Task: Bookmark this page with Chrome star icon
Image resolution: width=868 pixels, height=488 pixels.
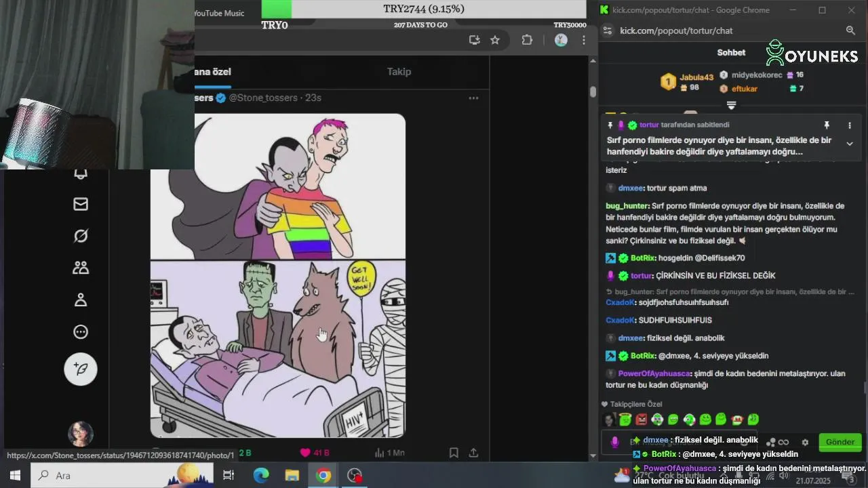Action: click(x=495, y=40)
